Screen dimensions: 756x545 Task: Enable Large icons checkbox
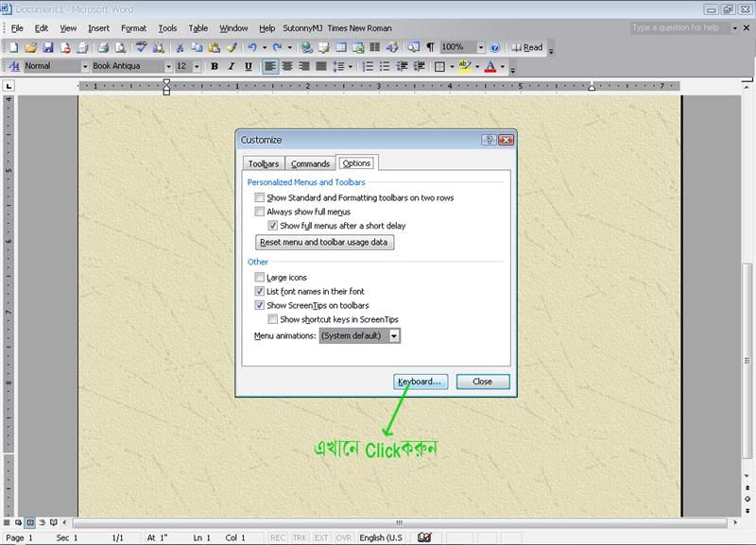pos(259,278)
